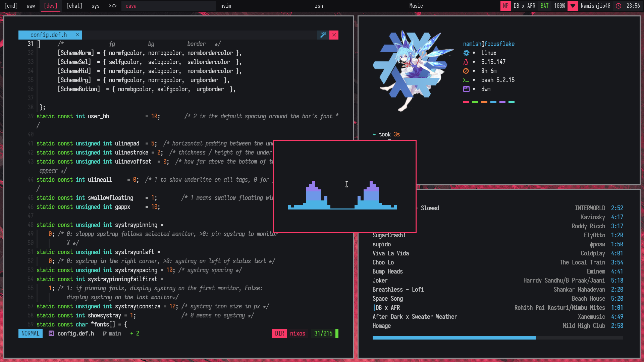
Task: Click the penguin icon next to 5.15.147
Action: tap(466, 62)
